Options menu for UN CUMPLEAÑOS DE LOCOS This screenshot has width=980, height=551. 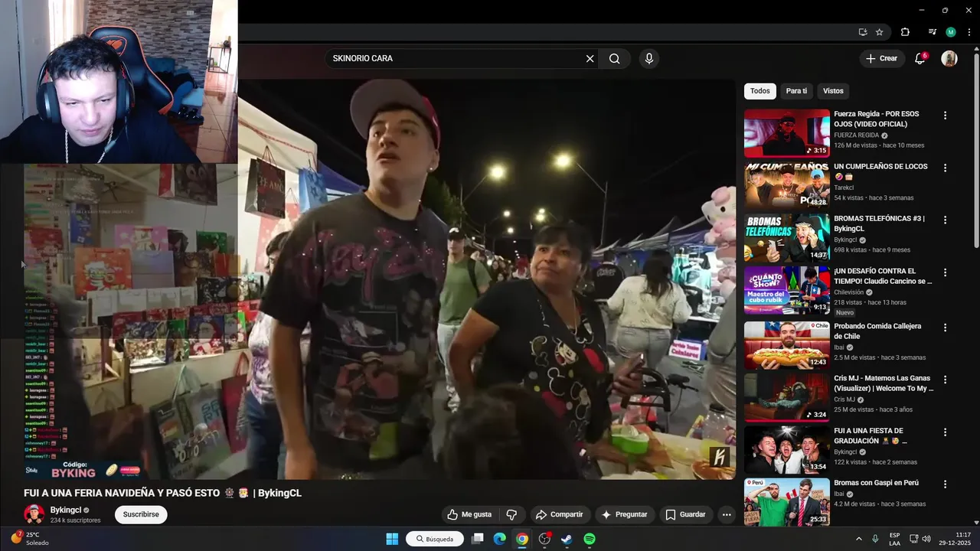(x=945, y=168)
